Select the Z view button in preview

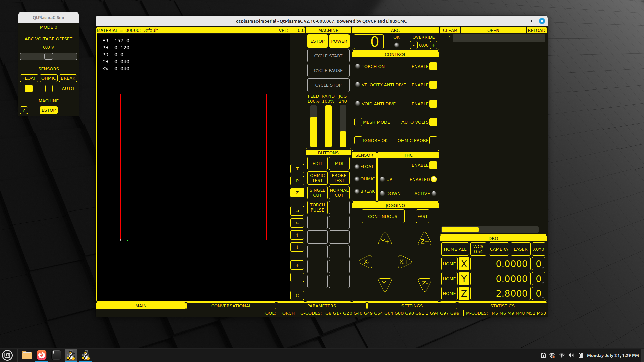coord(297,193)
